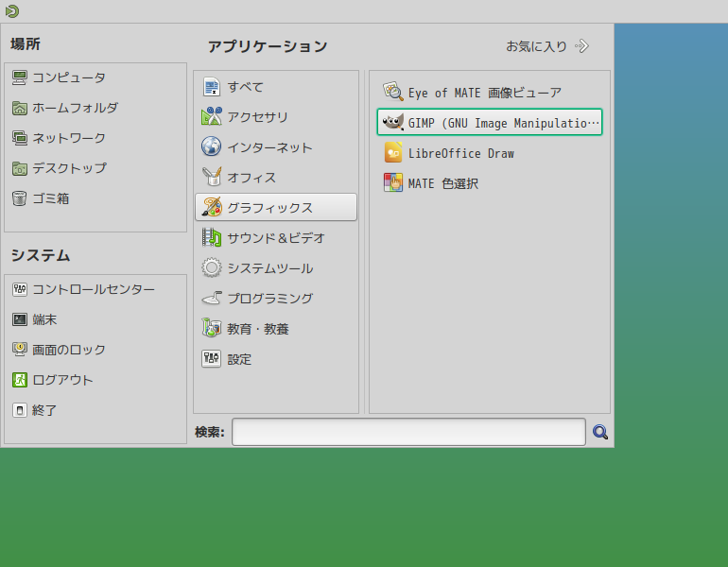Select the インターネット globe icon
The width and height of the screenshot is (728, 567).
click(x=211, y=147)
